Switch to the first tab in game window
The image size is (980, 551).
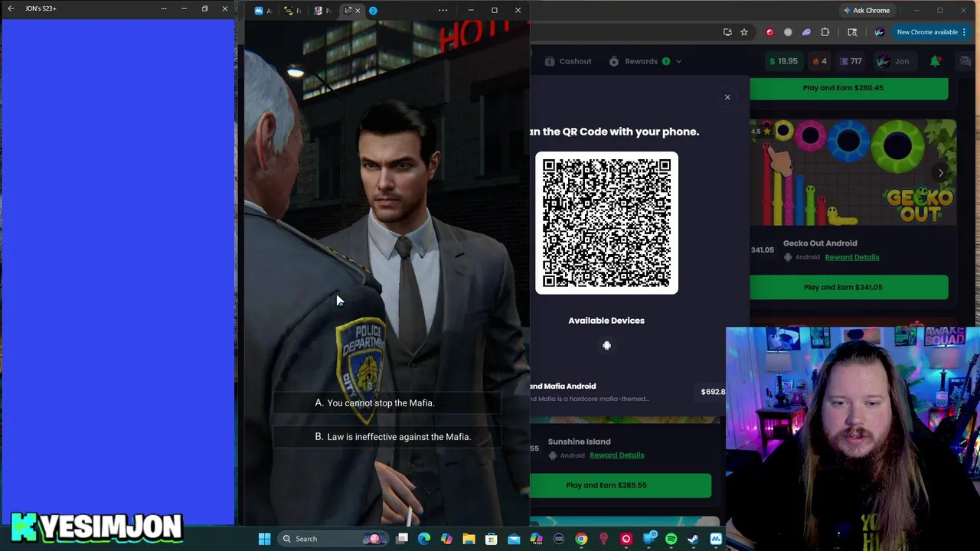(263, 11)
